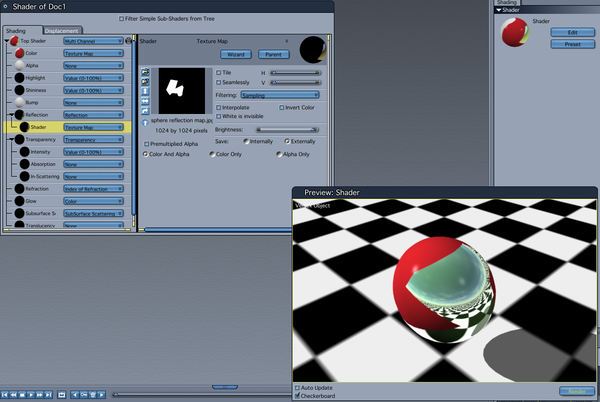Select the Alpha Only option
Image resolution: width=600 pixels, height=402 pixels.
coord(279,154)
